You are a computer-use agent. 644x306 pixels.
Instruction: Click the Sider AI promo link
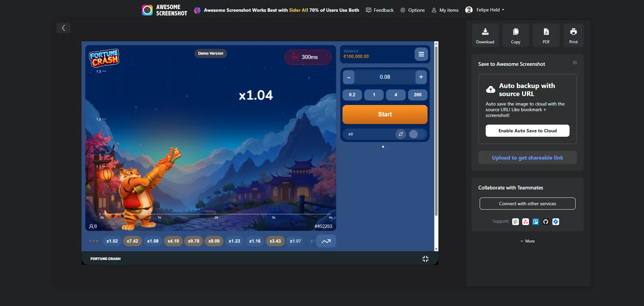(281, 10)
